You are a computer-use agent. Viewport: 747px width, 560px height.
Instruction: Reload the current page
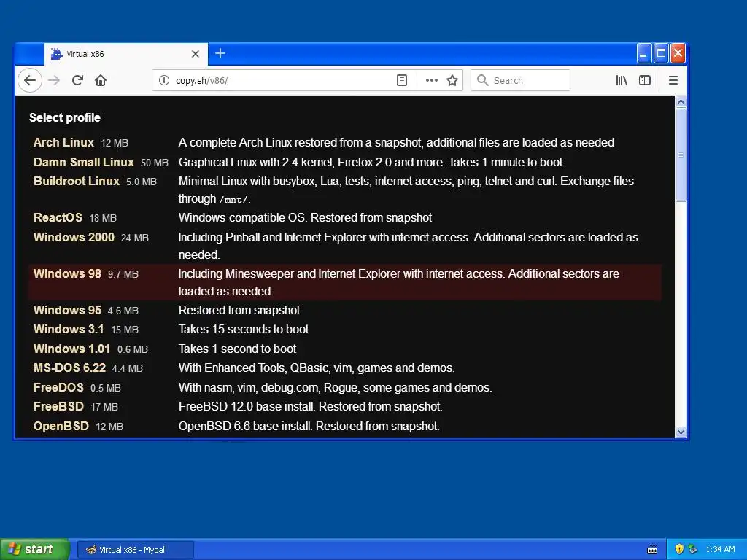[x=77, y=80]
